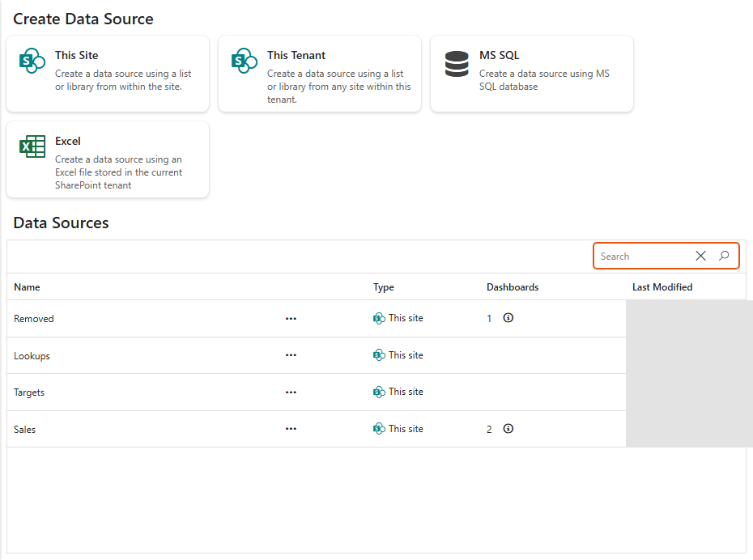Open the ellipsis menu for Sales
The width and height of the screenshot is (753, 560).
(x=291, y=429)
